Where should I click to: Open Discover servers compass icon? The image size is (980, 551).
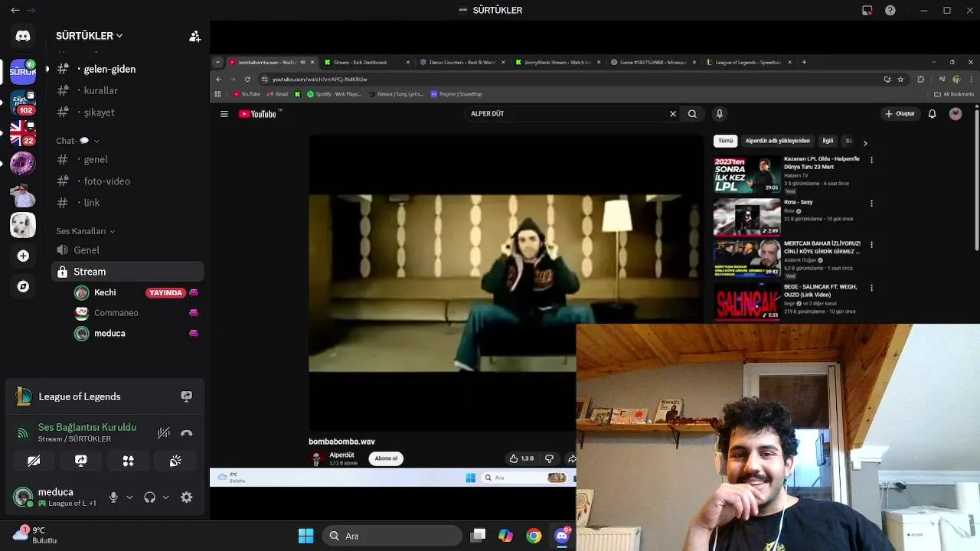click(23, 286)
